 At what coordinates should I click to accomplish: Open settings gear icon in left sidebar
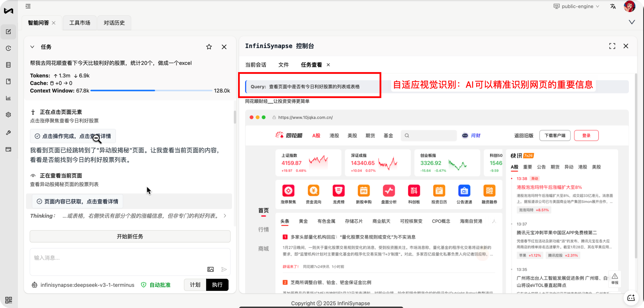[8, 115]
